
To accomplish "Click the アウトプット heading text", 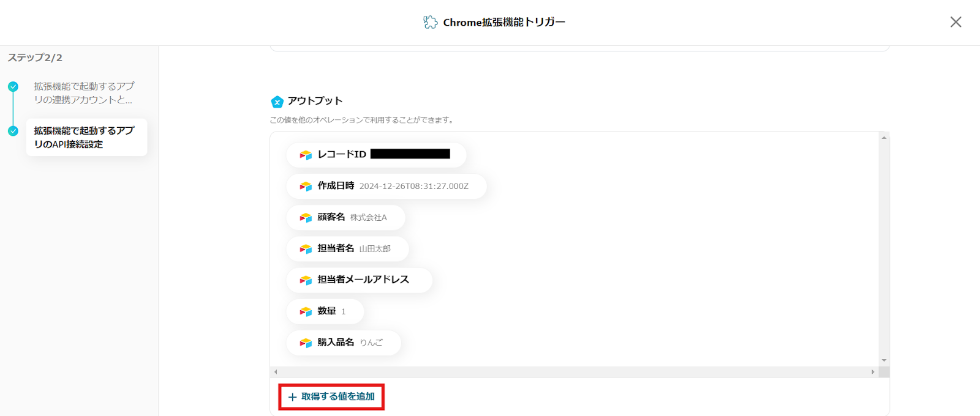I will coord(315,101).
